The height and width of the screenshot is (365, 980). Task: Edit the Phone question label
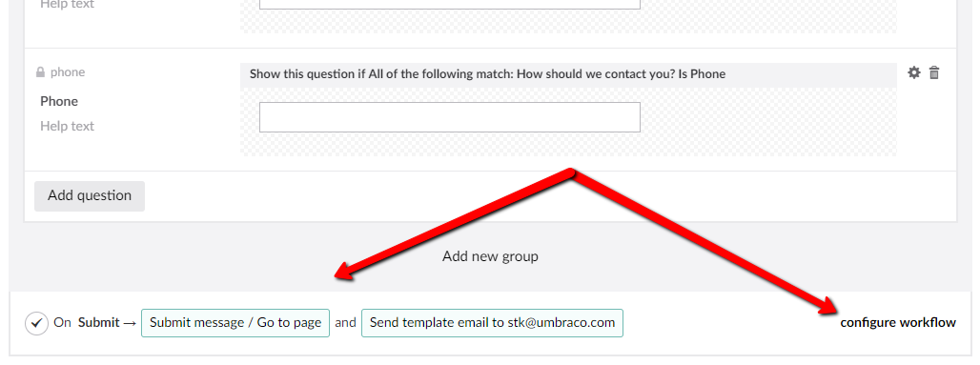[x=59, y=101]
